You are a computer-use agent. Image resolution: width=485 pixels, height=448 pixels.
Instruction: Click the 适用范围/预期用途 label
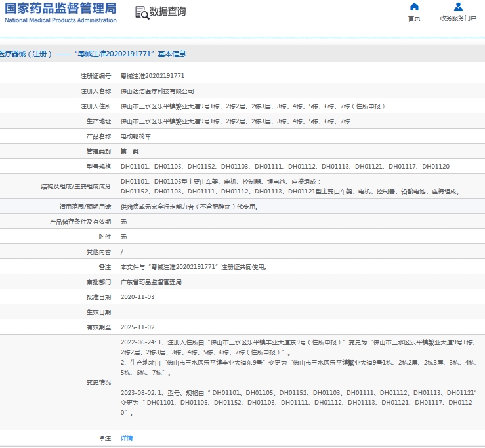click(x=85, y=207)
